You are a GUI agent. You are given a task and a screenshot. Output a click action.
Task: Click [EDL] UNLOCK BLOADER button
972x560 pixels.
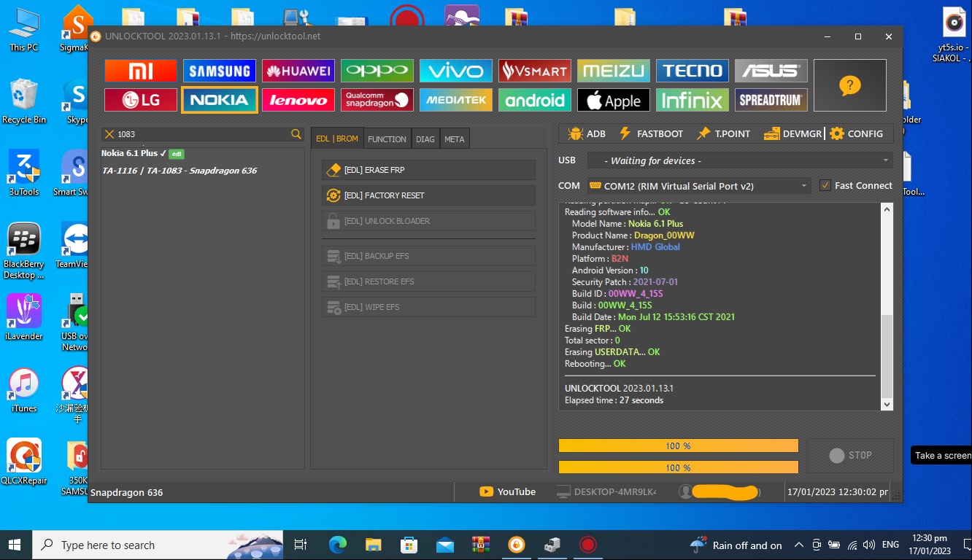click(428, 221)
